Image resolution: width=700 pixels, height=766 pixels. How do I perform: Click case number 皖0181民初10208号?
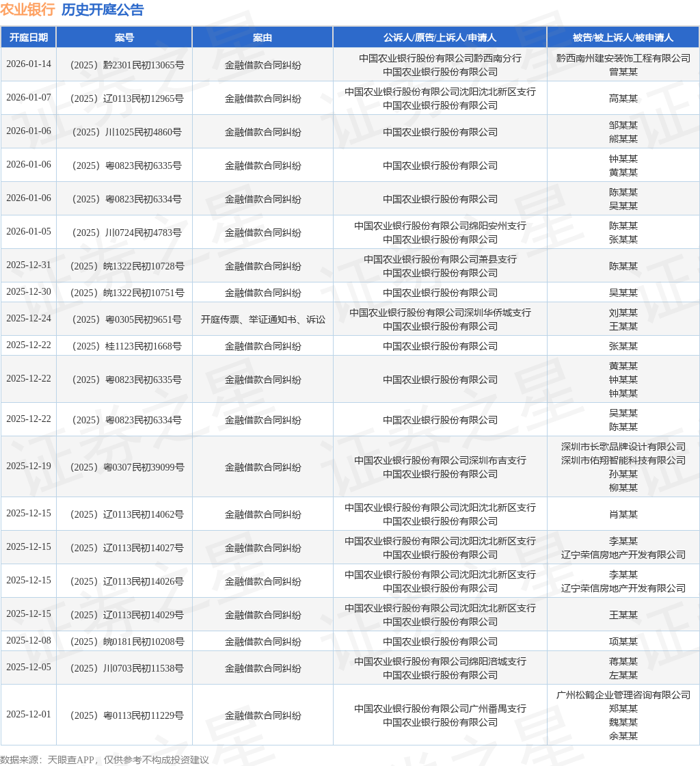point(127,642)
